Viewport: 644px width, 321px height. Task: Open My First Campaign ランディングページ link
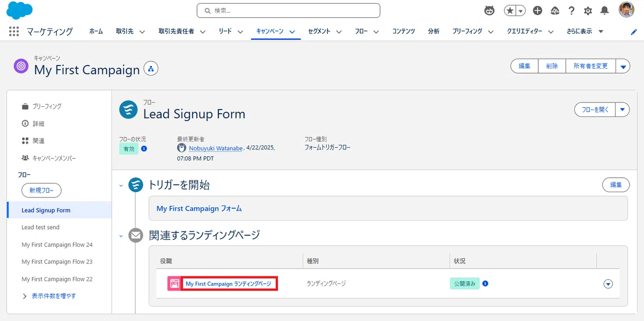[229, 283]
